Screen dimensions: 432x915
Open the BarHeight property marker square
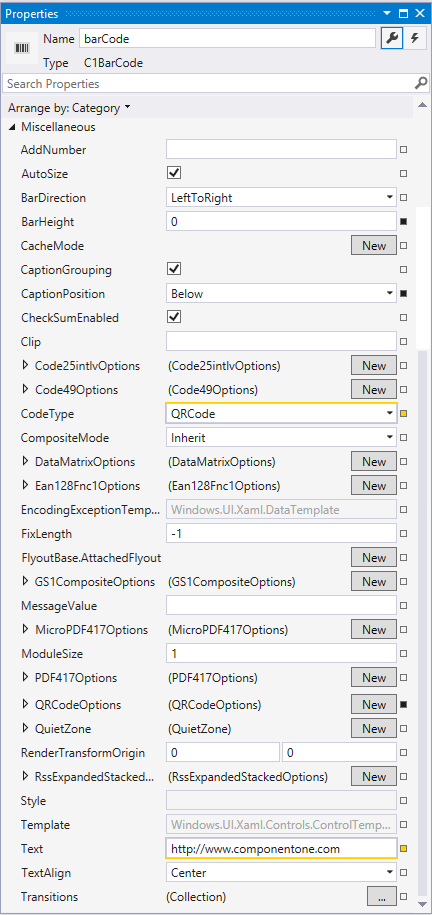pyautogui.click(x=403, y=222)
